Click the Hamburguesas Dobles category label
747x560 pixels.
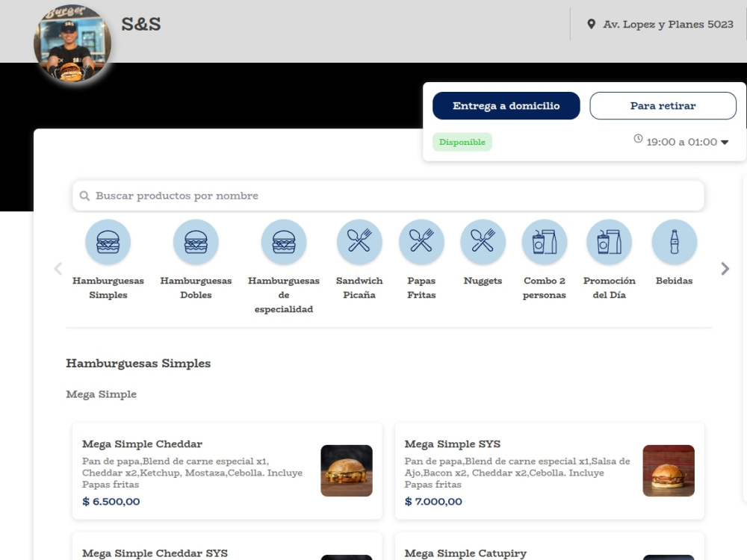196,287
